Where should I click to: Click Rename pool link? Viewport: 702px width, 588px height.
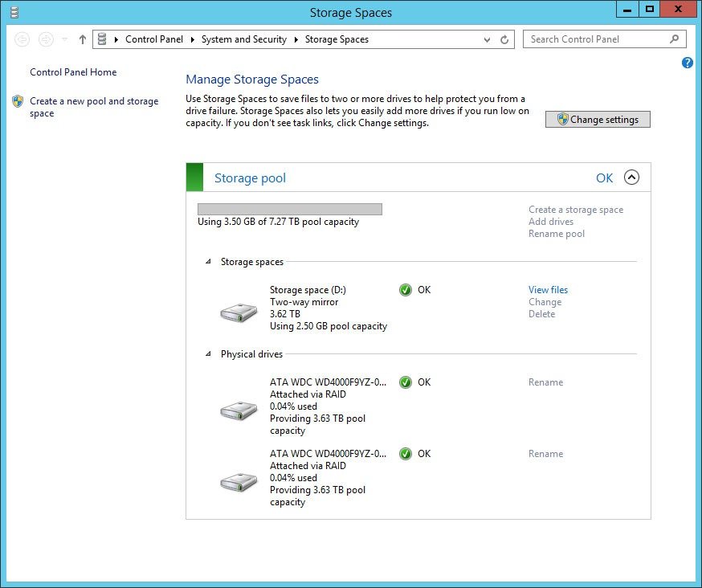point(557,234)
